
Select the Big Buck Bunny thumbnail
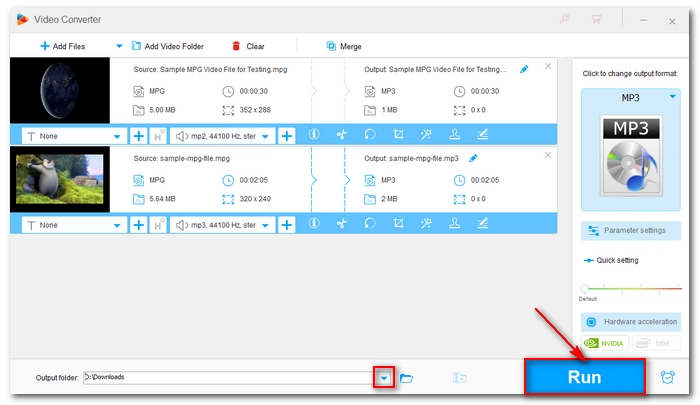[x=60, y=179]
